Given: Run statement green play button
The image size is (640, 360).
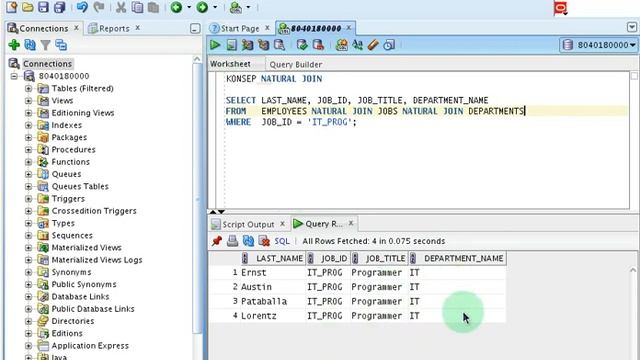Looking at the screenshot, I should (x=215, y=44).
